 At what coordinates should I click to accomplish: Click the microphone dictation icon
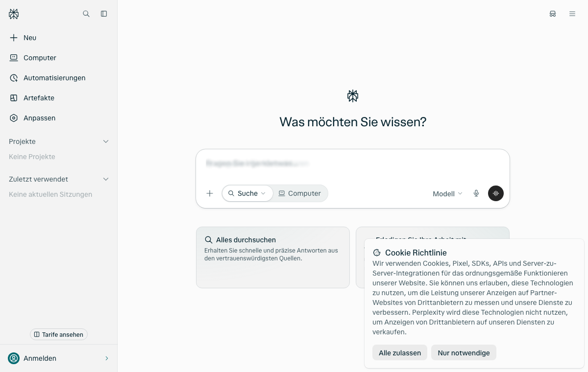(x=476, y=193)
